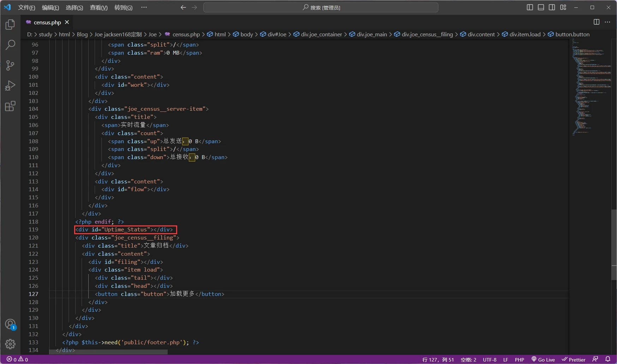Change the language mode PHP

tap(519, 359)
